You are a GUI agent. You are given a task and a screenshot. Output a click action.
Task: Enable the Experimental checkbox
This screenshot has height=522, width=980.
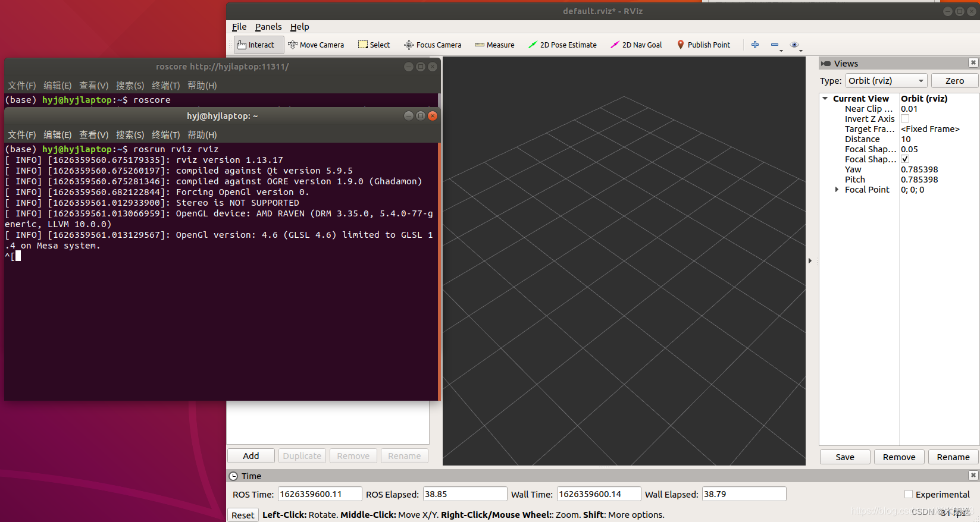(909, 494)
